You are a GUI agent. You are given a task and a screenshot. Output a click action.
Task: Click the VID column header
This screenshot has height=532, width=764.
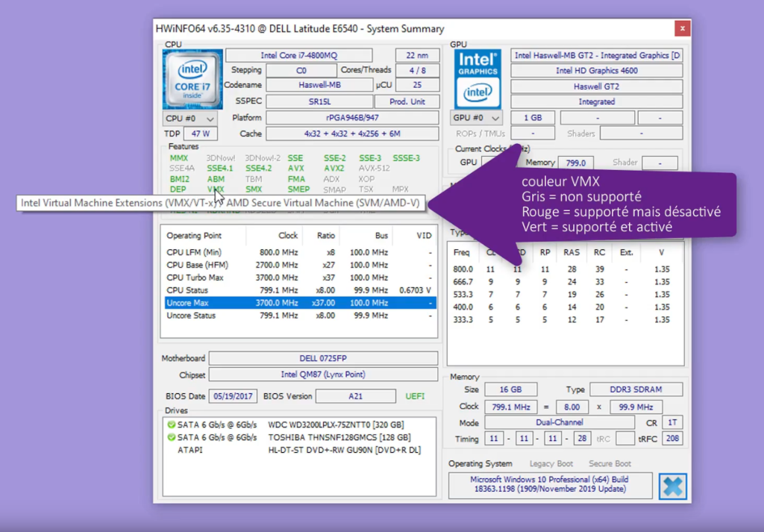pyautogui.click(x=414, y=236)
